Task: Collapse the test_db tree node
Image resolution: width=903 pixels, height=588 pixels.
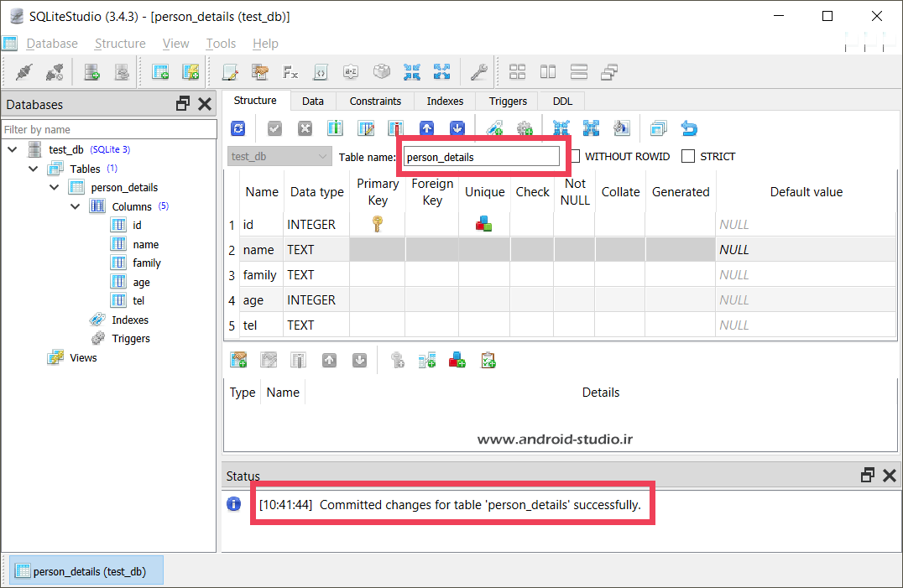Action: click(x=13, y=149)
